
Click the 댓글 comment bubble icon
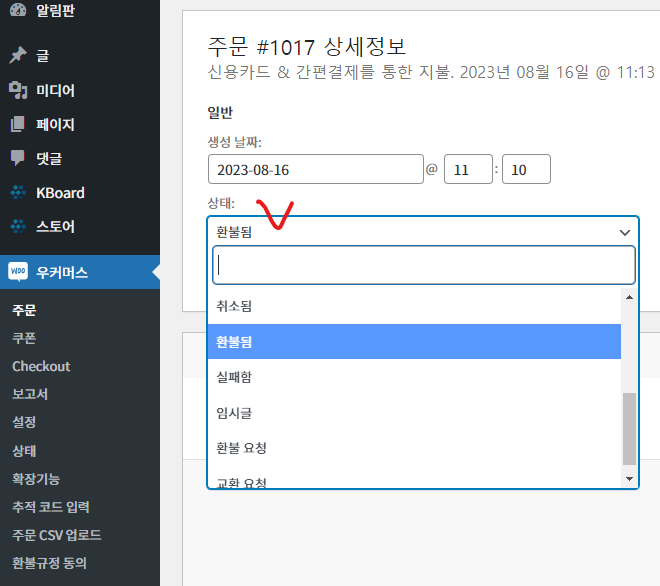[18, 158]
